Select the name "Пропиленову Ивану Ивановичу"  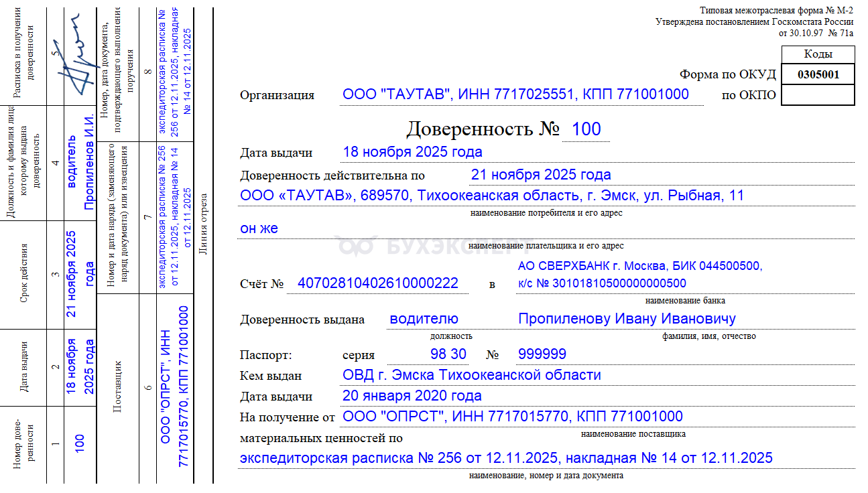click(x=627, y=319)
